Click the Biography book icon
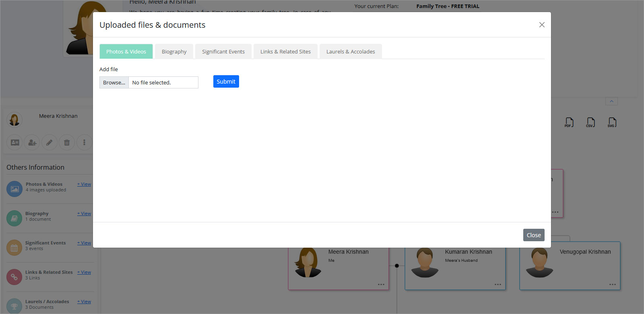This screenshot has height=314, width=644. point(14,218)
